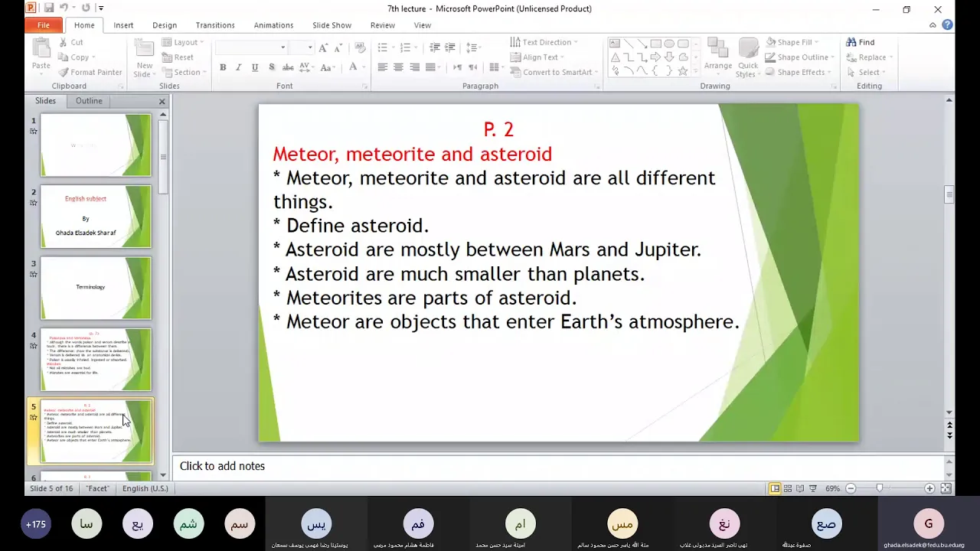Image resolution: width=980 pixels, height=551 pixels.
Task: Reset the slide layout
Action: pyautogui.click(x=178, y=57)
